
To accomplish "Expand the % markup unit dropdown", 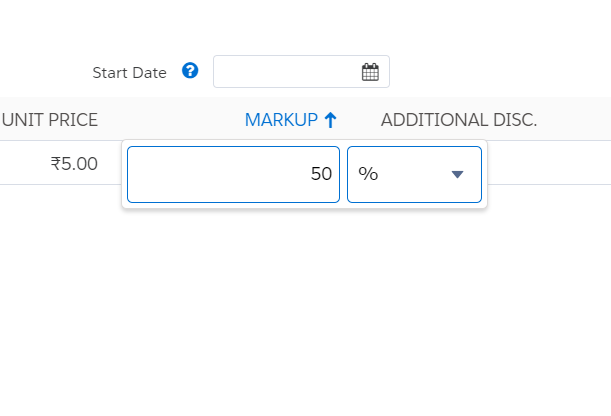I will [x=414, y=174].
